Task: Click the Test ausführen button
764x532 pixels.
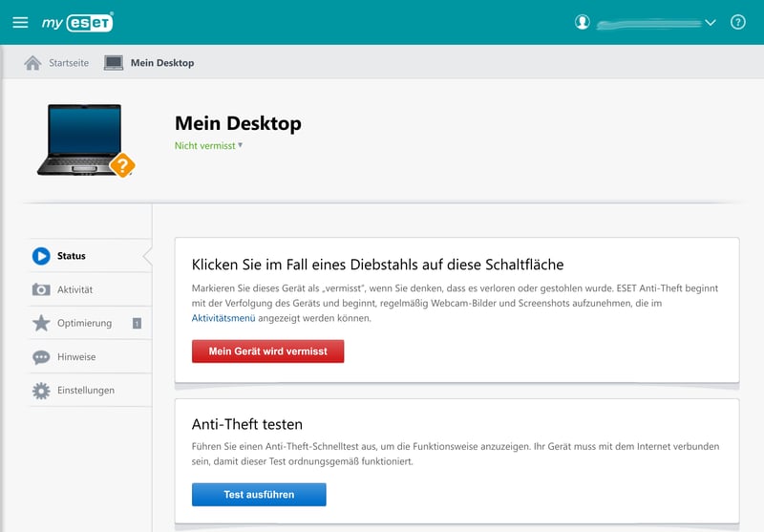Action: [x=259, y=495]
